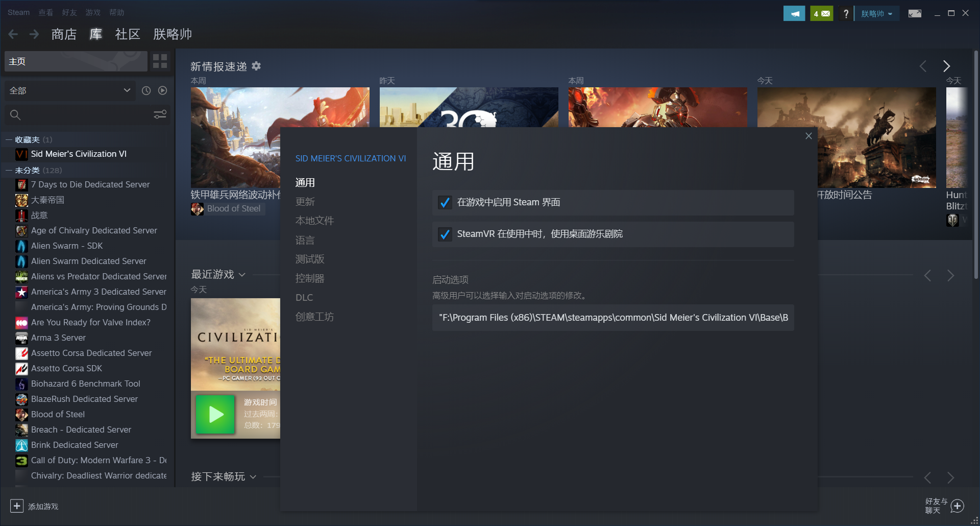
Task: Select the DLC properties section
Action: [x=304, y=297]
